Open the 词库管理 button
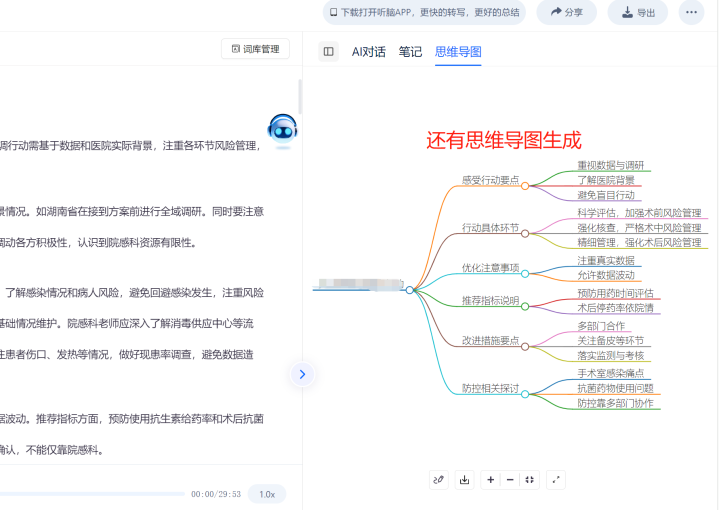719x510 pixels. pyautogui.click(x=255, y=49)
